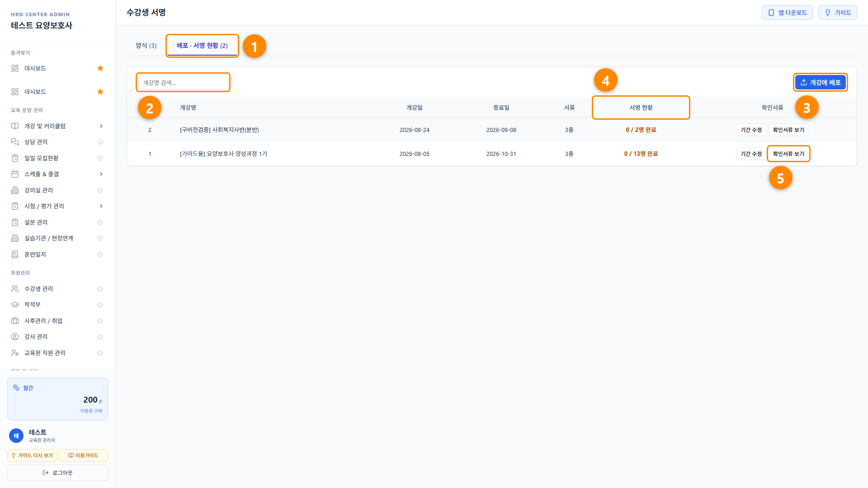Click the 테스트 user avatar circle
Image resolution: width=868 pixels, height=488 pixels.
(x=16, y=436)
